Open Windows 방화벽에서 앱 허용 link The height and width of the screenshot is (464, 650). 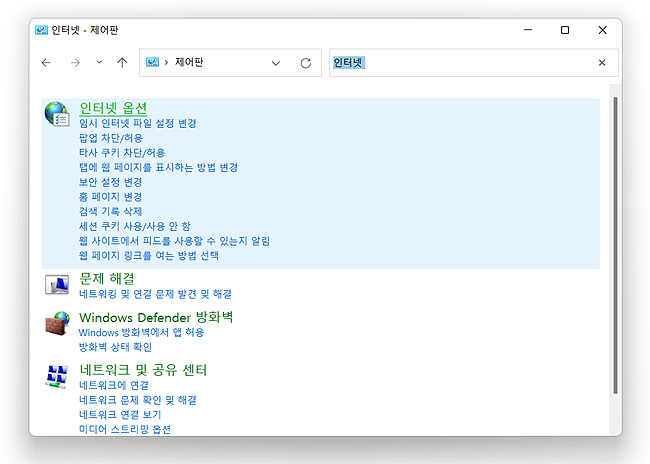141,333
